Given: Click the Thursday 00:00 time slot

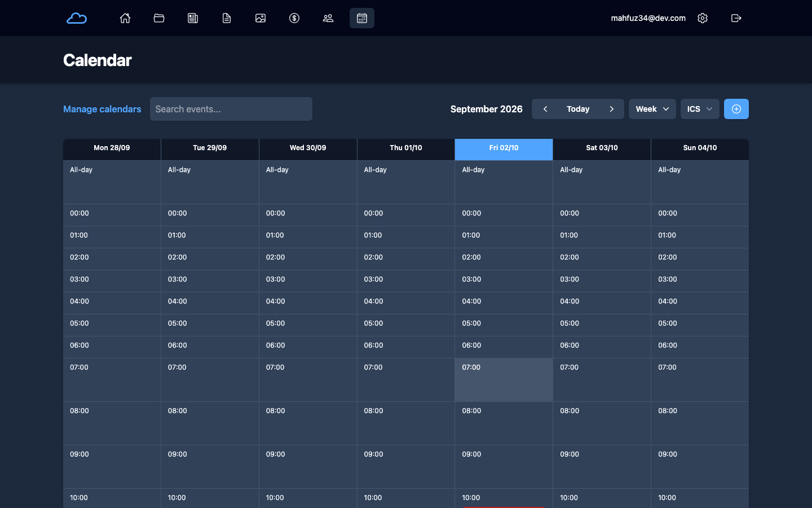Looking at the screenshot, I should click(x=406, y=215).
